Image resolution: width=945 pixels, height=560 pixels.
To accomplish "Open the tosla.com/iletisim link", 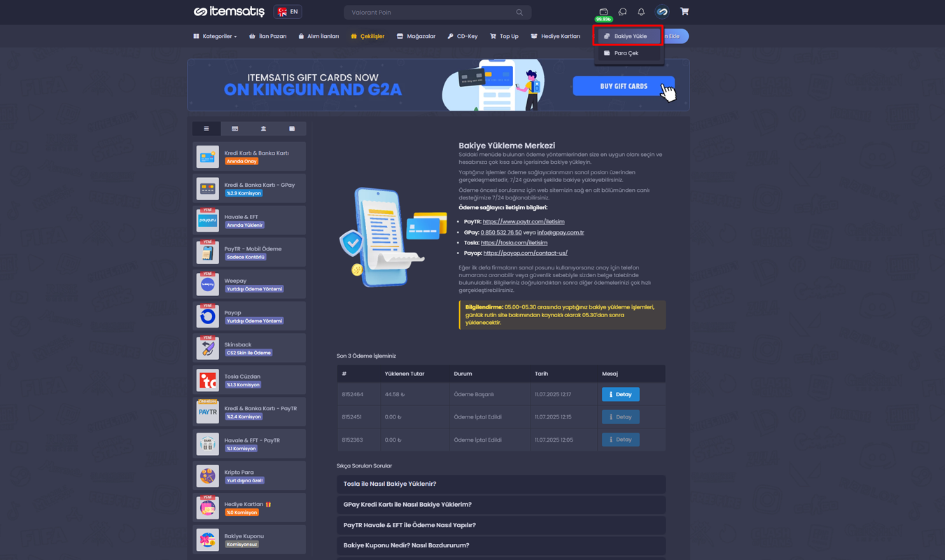I will pyautogui.click(x=514, y=243).
